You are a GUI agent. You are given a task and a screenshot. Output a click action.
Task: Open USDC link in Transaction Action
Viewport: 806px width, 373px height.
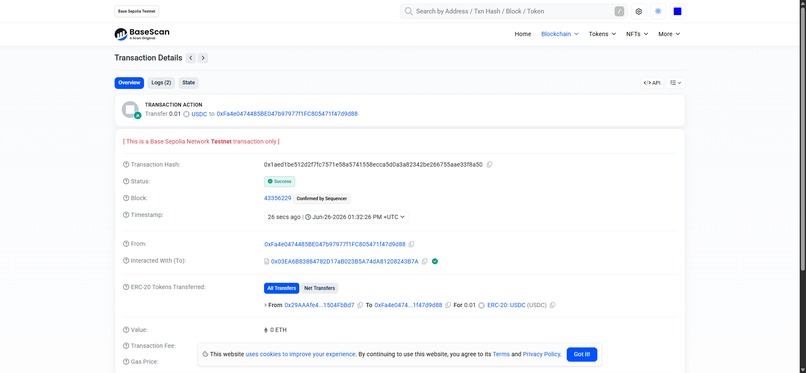click(199, 114)
